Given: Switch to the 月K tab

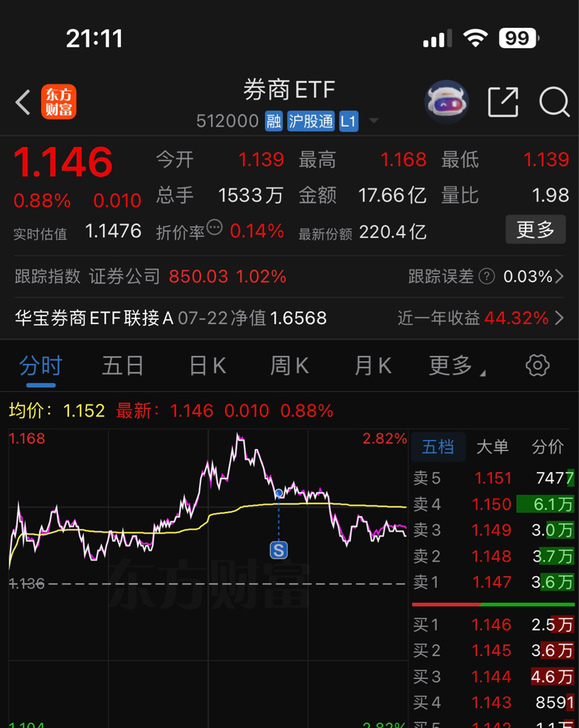Looking at the screenshot, I should [373, 366].
